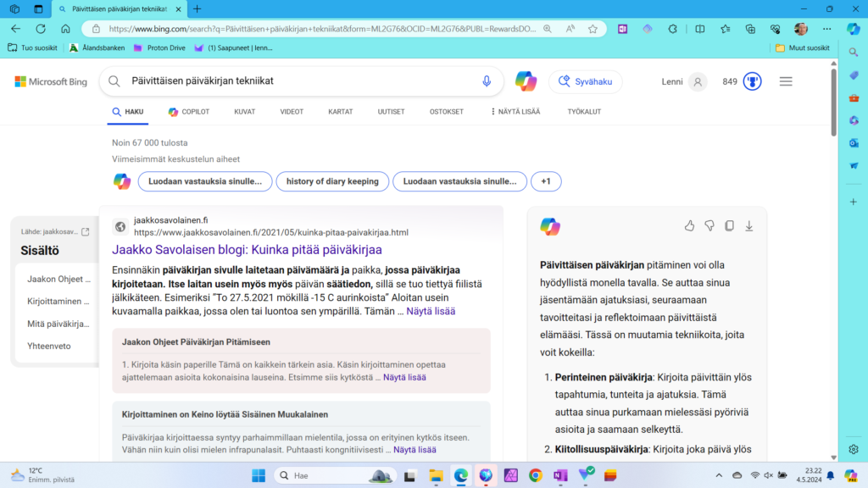Open Microsoft Rewards trophy icon
Screen dimensions: 868x488
753,81
